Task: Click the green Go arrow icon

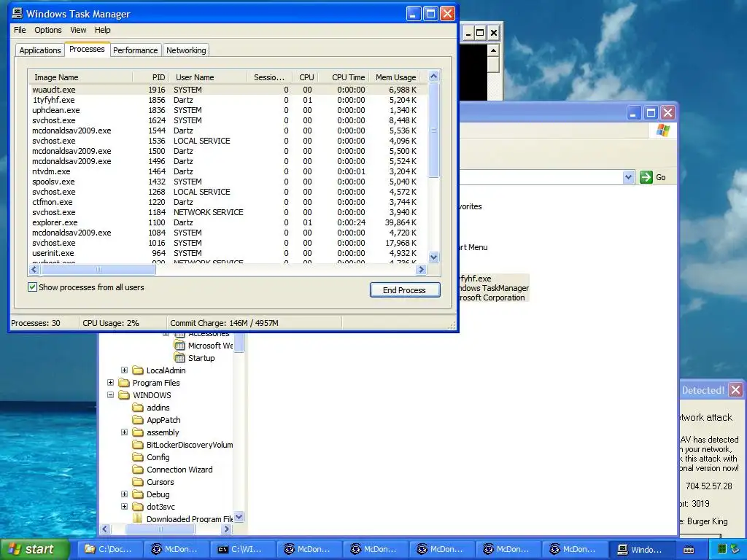Action: coord(646,177)
